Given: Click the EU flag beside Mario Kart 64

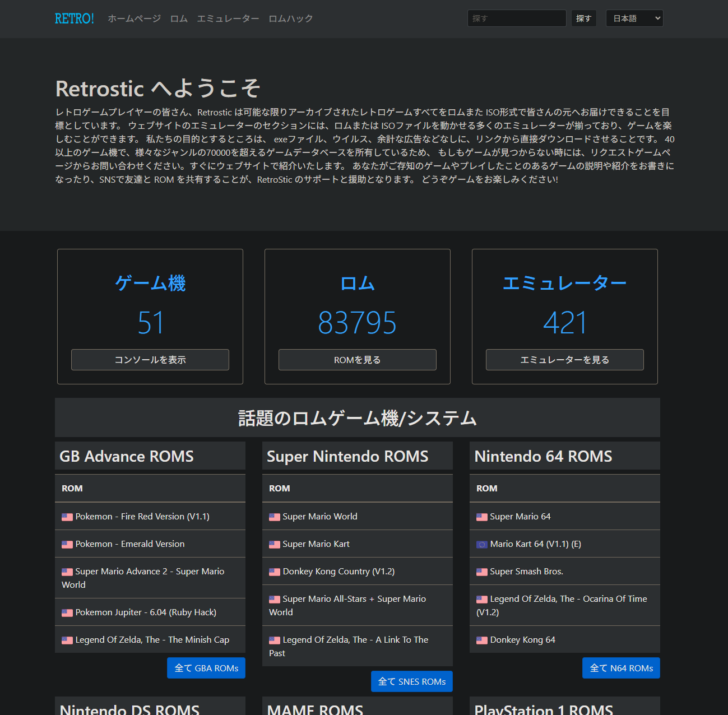Looking at the screenshot, I should coord(482,545).
